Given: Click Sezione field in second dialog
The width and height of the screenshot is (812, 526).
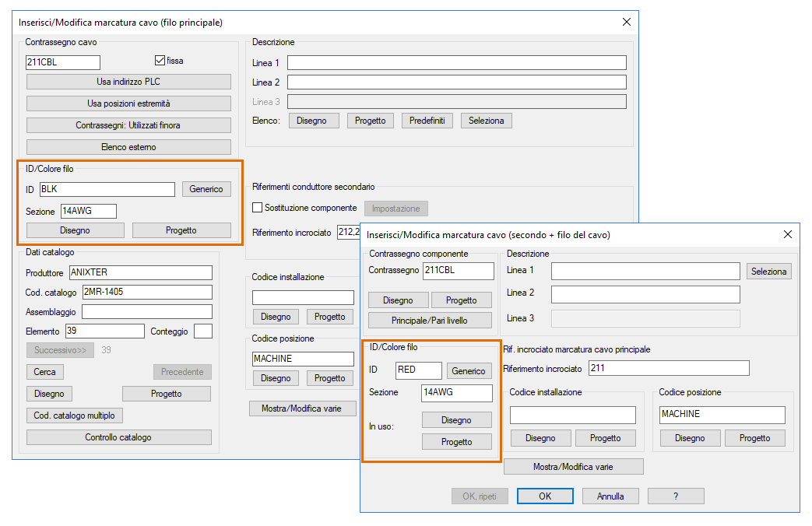Looking at the screenshot, I should pyautogui.click(x=457, y=393).
